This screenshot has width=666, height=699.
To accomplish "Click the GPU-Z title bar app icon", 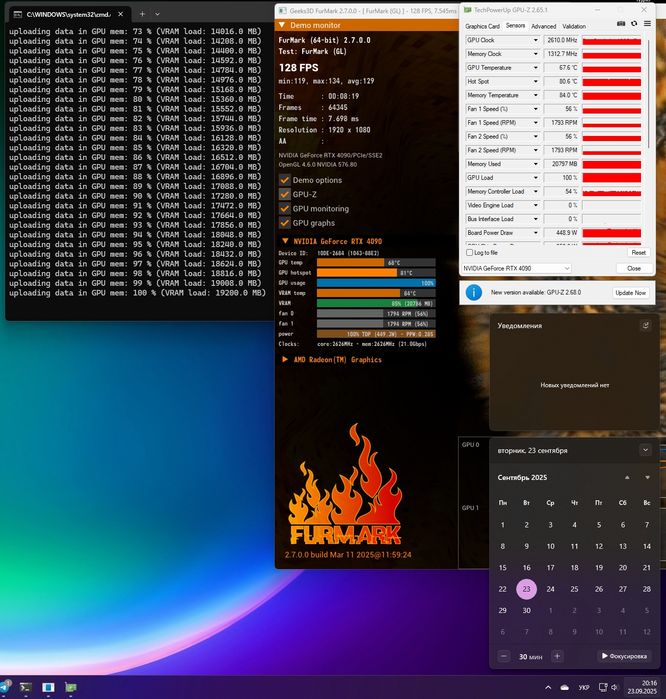I will pos(467,10).
